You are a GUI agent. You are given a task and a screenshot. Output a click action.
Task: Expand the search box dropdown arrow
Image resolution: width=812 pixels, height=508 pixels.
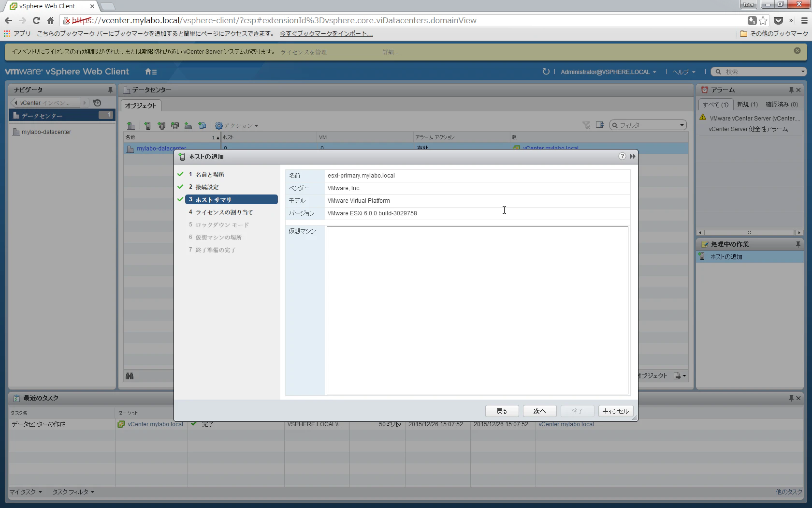[803, 72]
